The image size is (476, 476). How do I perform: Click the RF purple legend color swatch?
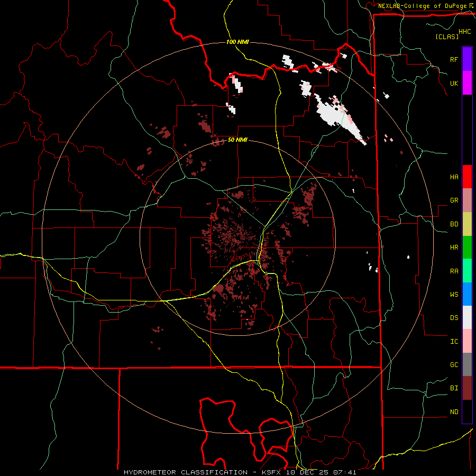point(467,59)
